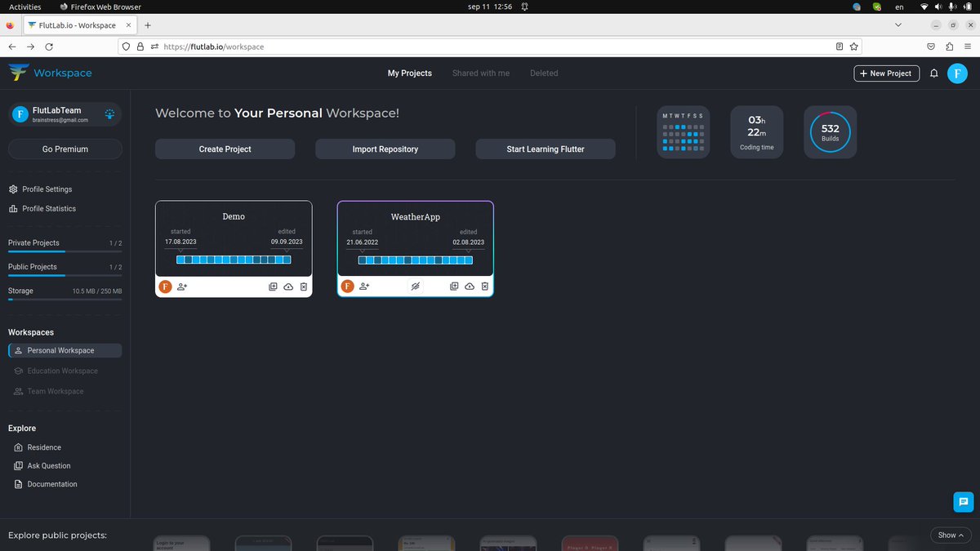
Task: Click the weekly activity calendar widget
Action: pyautogui.click(x=684, y=131)
